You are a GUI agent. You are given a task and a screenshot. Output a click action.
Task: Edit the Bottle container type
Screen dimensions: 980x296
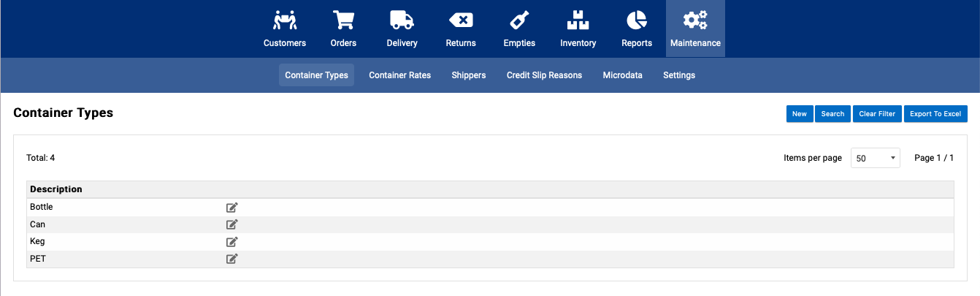pyautogui.click(x=232, y=208)
